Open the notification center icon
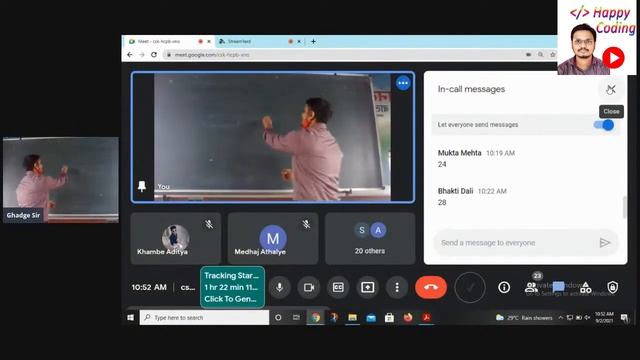 [624, 318]
